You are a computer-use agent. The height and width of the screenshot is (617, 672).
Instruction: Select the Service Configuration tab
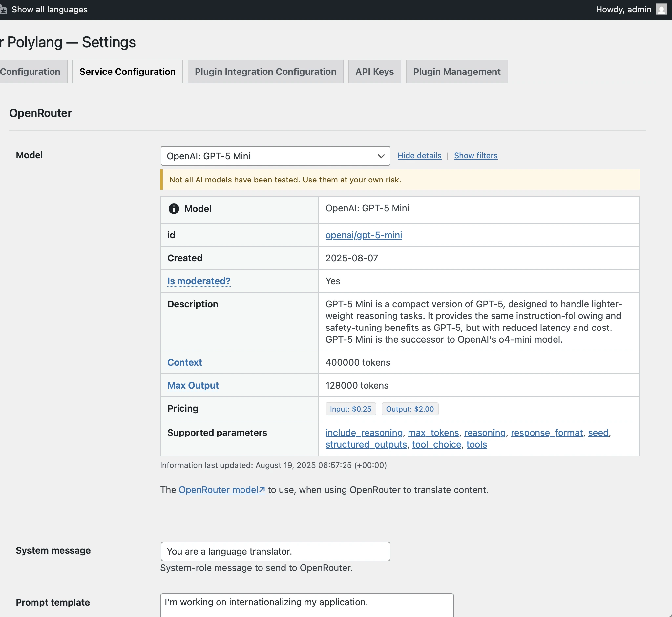coord(127,72)
